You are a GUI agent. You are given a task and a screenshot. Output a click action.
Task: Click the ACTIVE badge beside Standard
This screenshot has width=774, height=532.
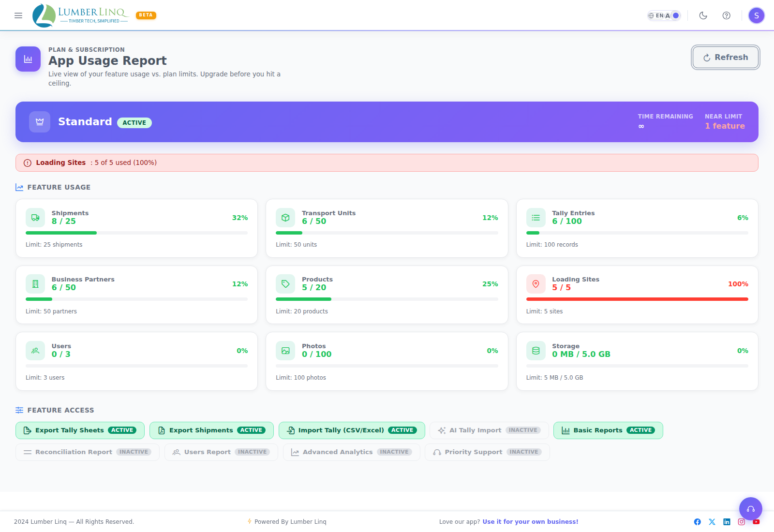(x=134, y=123)
